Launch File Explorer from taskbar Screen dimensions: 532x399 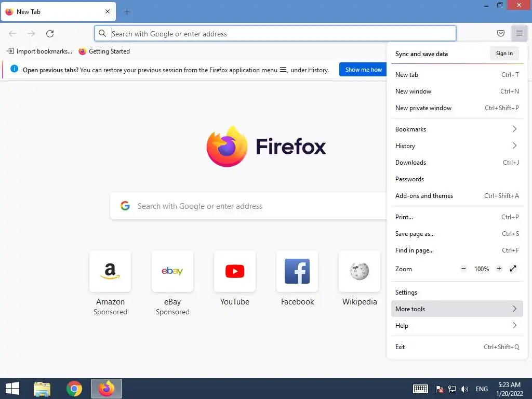42,389
